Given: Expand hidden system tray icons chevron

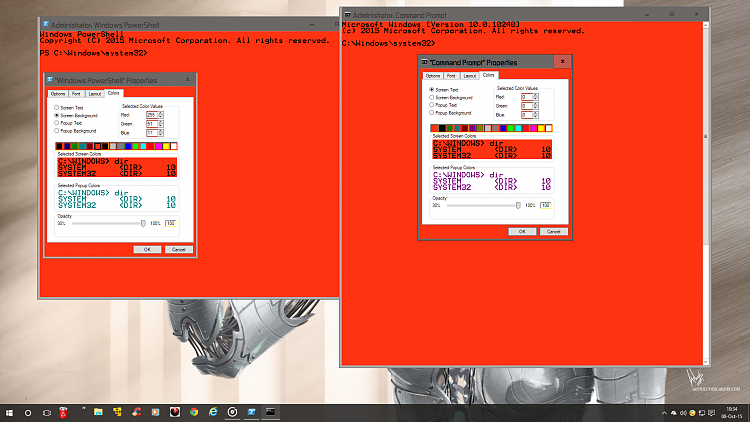Looking at the screenshot, I should 664,413.
